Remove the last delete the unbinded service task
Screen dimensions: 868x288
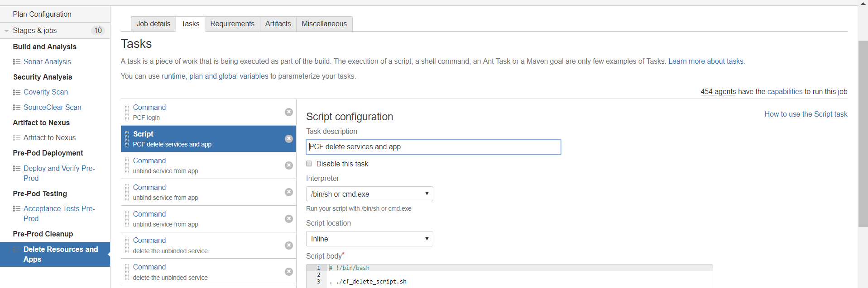(288, 272)
